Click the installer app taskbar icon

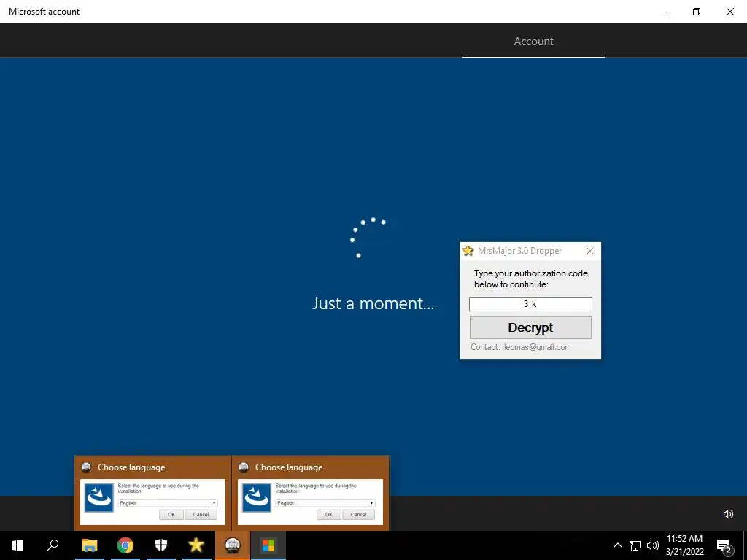point(233,545)
